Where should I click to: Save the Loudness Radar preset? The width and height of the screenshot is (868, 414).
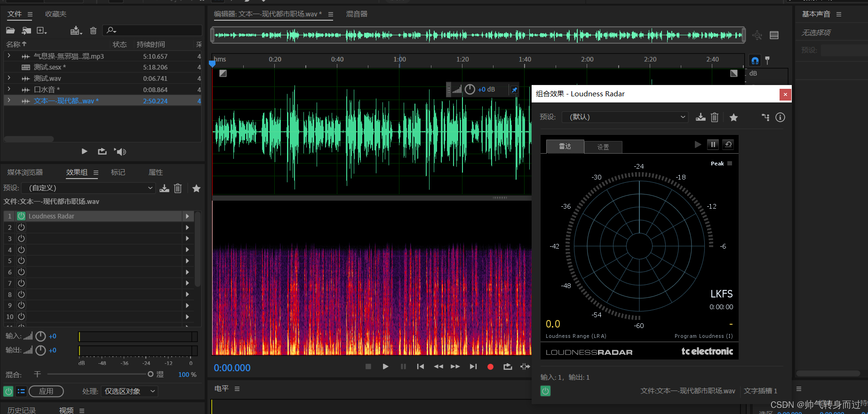[701, 117]
